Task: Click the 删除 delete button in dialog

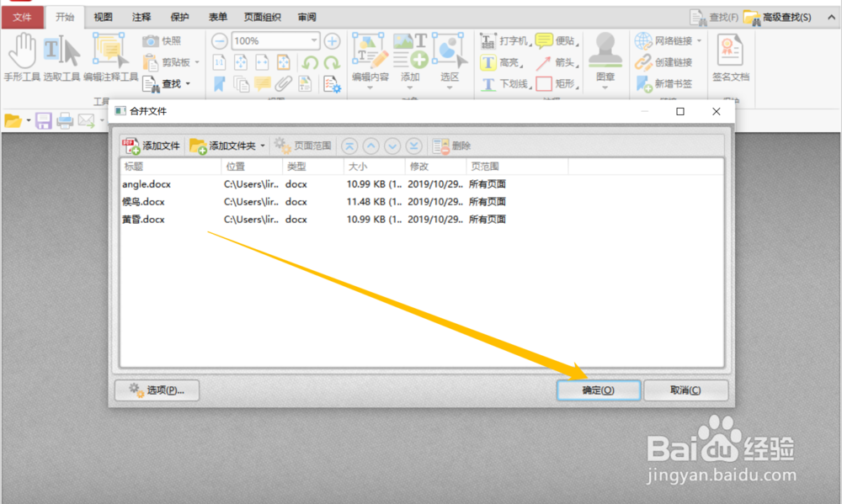Action: [x=451, y=146]
